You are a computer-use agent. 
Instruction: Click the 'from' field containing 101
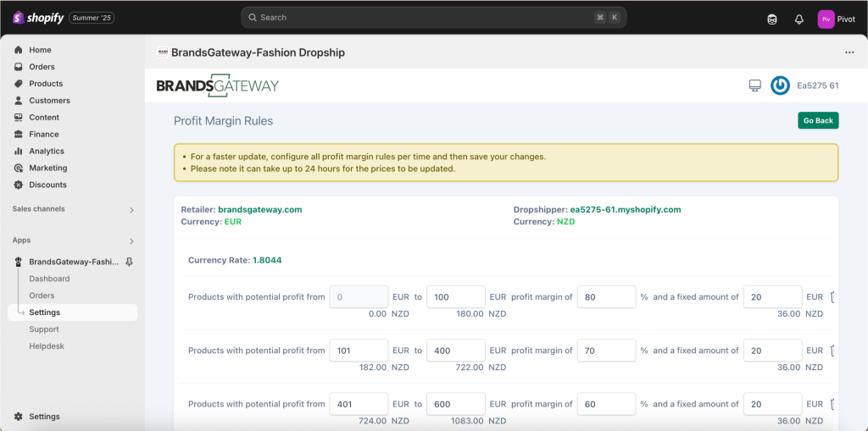(x=359, y=351)
